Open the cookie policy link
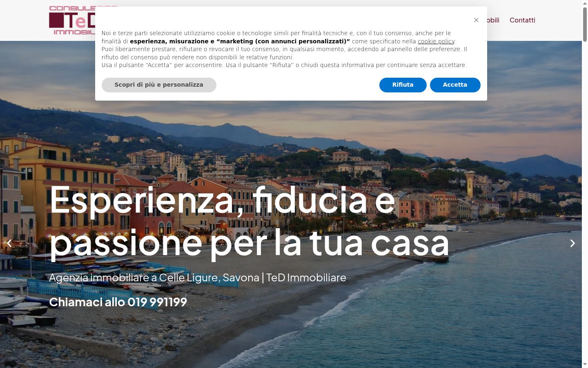The width and height of the screenshot is (588, 368). click(x=436, y=41)
